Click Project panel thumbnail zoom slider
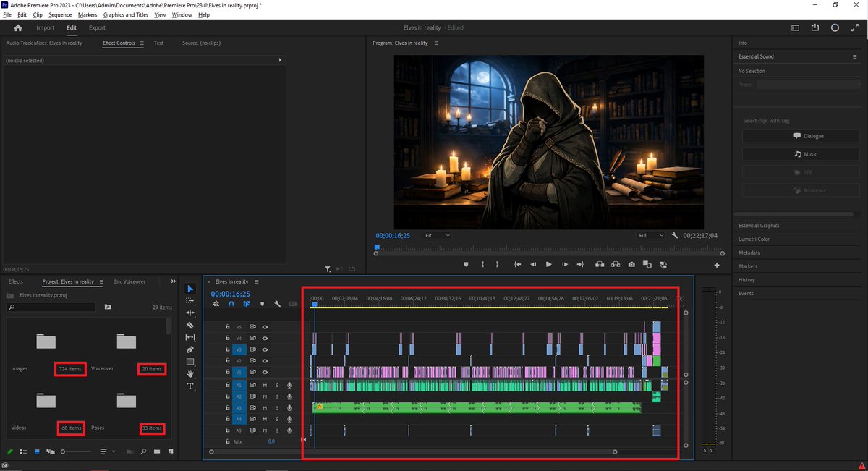Image resolution: width=868 pixels, height=471 pixels. (x=76, y=451)
